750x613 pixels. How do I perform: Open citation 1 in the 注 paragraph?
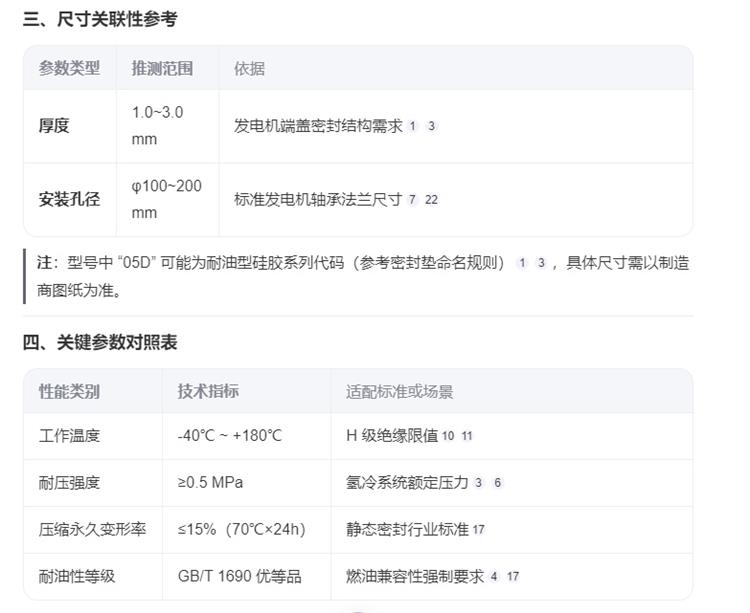[x=522, y=263]
